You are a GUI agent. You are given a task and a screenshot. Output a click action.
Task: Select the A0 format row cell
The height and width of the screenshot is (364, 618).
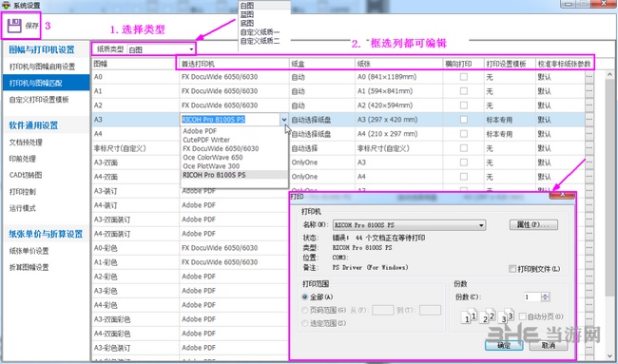pyautogui.click(x=135, y=77)
